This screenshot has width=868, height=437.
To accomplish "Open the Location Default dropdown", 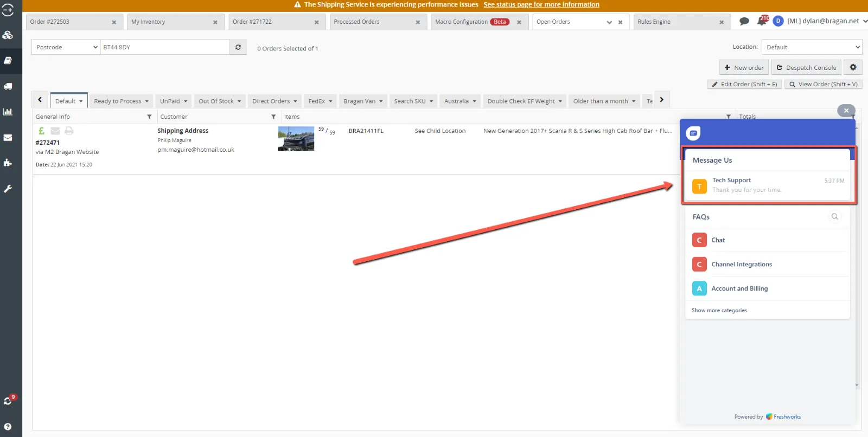I will [x=812, y=47].
